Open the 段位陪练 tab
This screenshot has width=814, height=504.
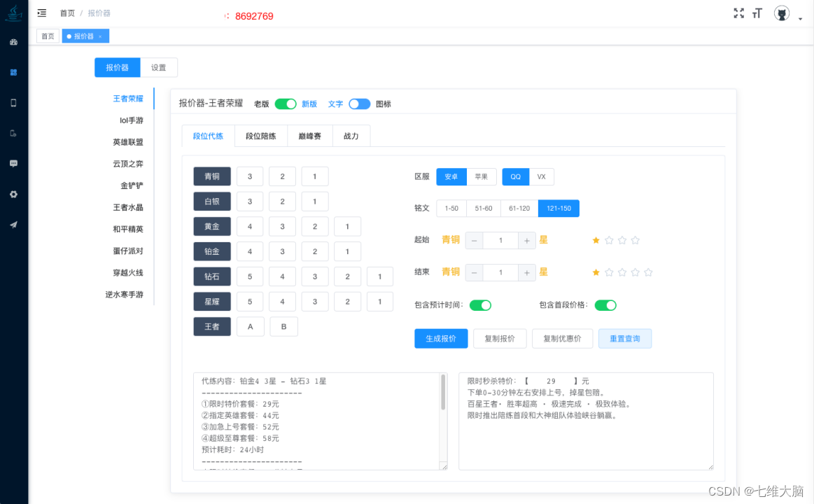pos(260,136)
